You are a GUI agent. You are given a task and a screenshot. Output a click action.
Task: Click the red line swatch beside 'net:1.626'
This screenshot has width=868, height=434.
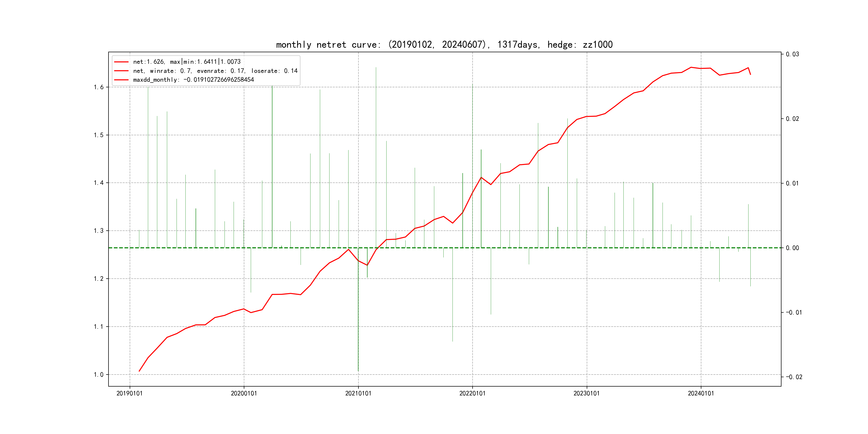pyautogui.click(x=121, y=62)
